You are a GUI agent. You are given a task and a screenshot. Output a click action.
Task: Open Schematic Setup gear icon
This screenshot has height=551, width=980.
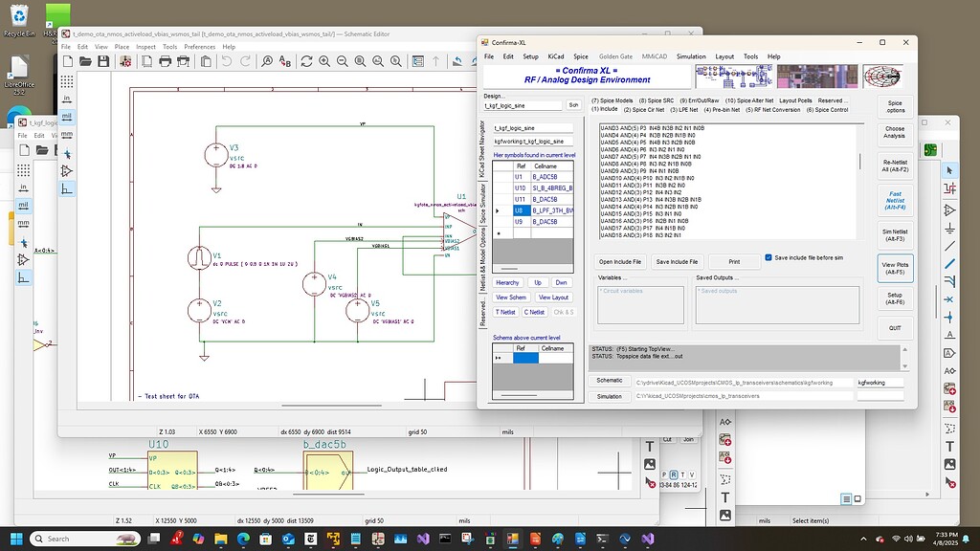click(125, 61)
